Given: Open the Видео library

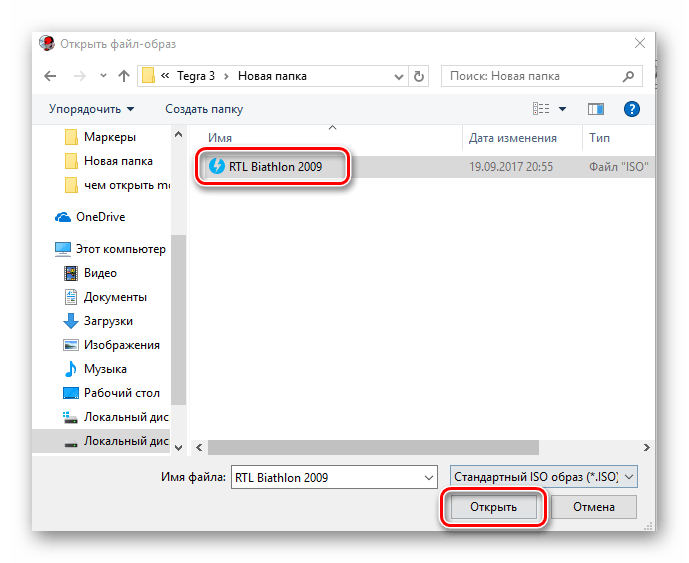Looking at the screenshot, I should point(91,273).
